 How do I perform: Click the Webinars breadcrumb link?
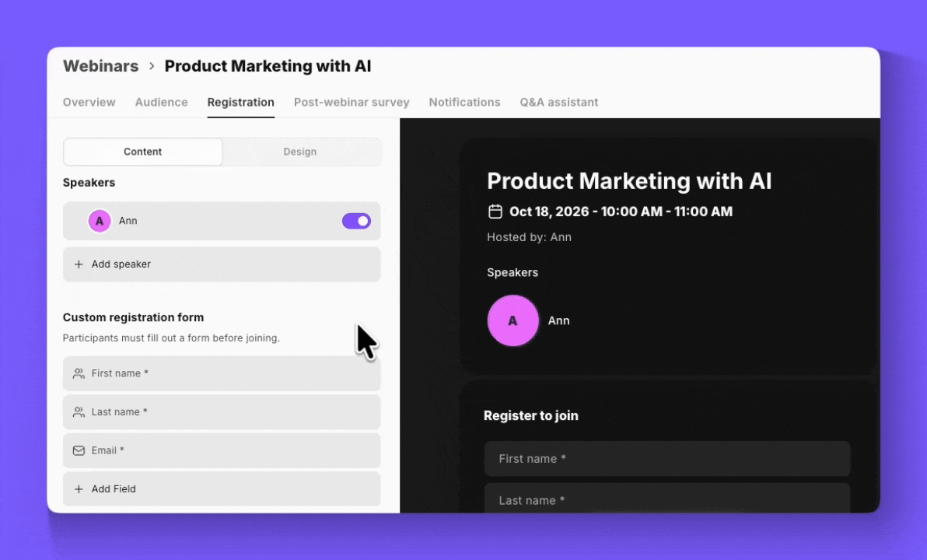[x=100, y=66]
